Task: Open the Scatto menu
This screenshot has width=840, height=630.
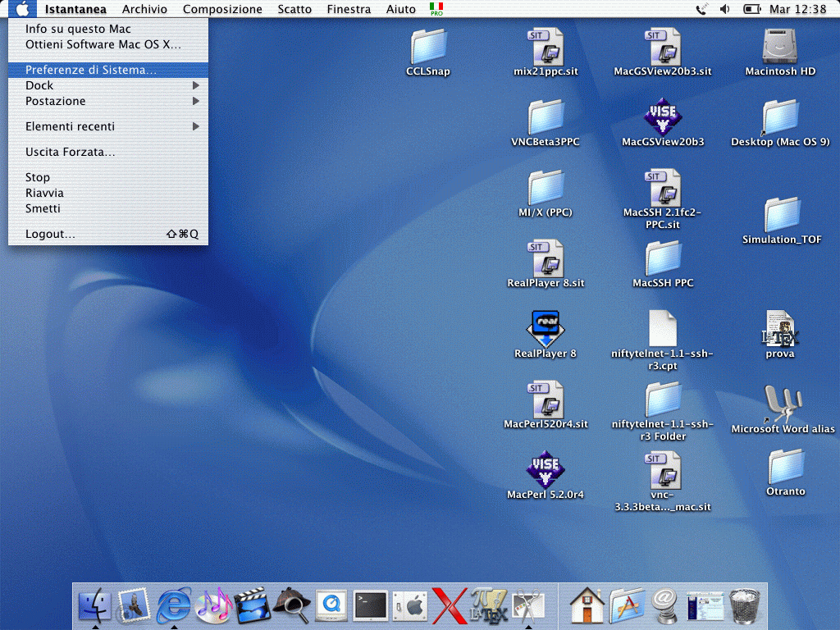Action: coord(294,9)
